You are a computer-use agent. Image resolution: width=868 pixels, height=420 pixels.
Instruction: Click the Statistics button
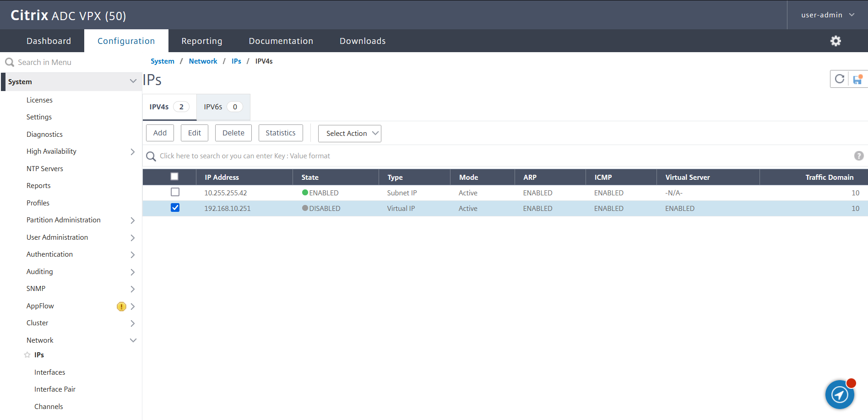pos(281,133)
